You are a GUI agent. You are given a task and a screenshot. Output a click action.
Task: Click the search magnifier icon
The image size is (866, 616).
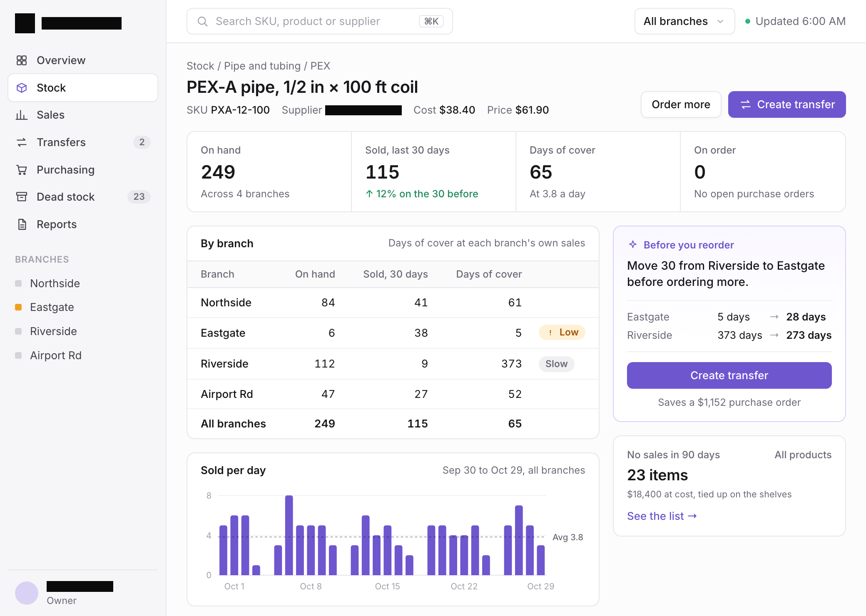202,21
